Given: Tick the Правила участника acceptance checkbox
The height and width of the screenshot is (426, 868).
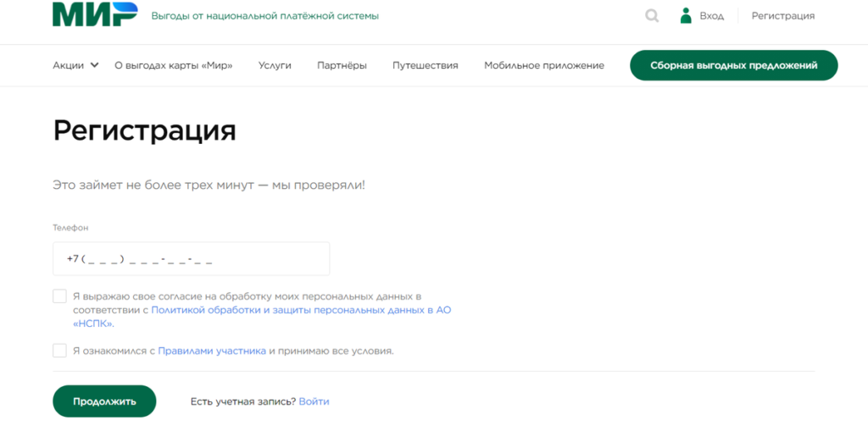Looking at the screenshot, I should point(59,351).
